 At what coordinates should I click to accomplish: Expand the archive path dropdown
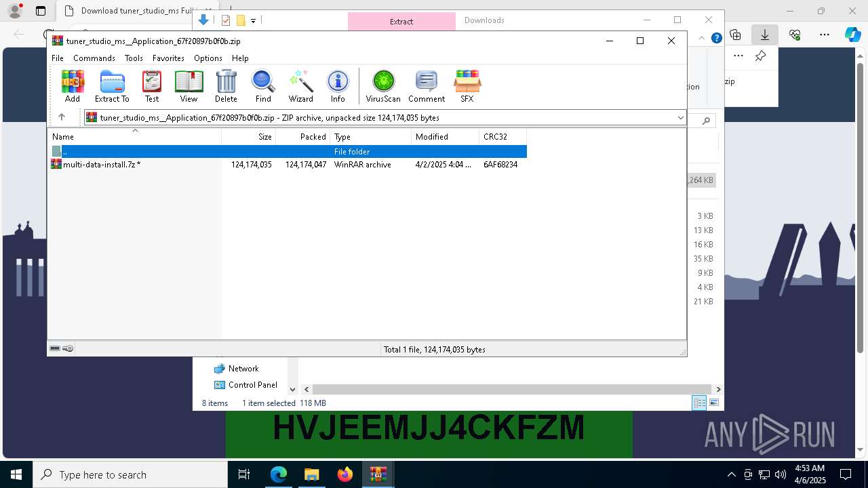(x=680, y=117)
